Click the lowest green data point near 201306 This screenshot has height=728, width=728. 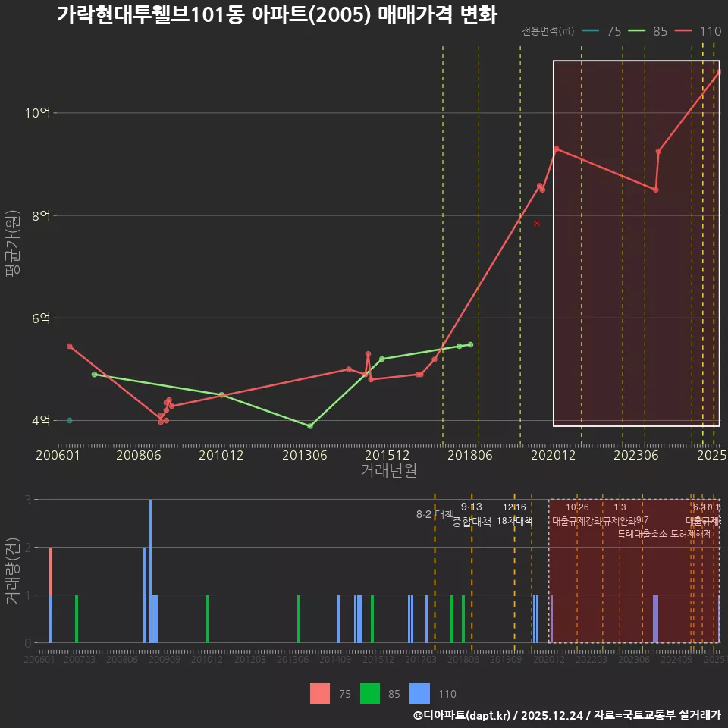click(309, 426)
